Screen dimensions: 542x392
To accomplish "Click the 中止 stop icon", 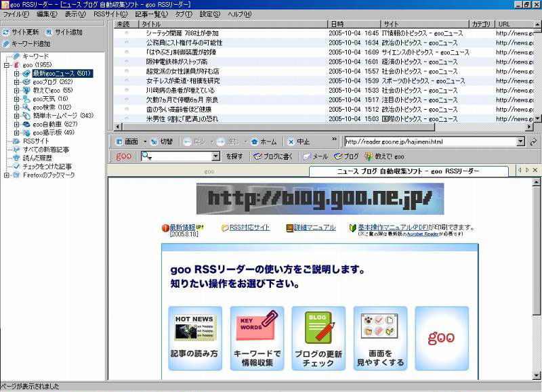I will click(291, 141).
